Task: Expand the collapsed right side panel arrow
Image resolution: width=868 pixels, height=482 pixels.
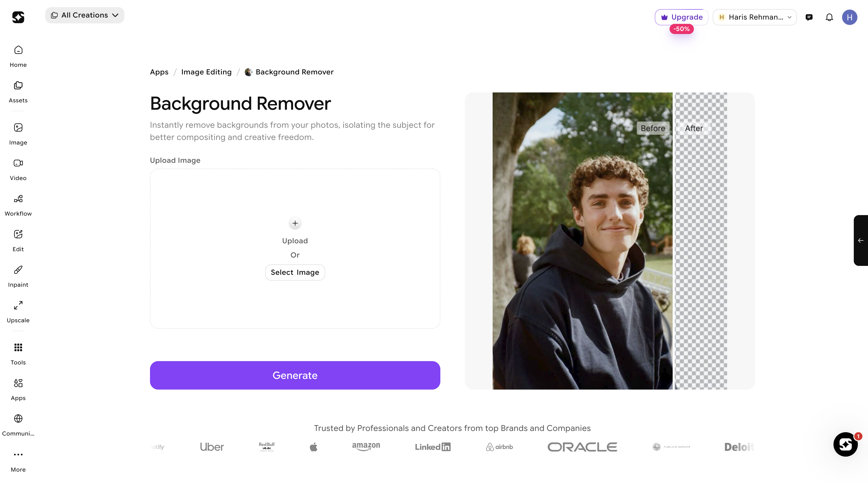Action: point(861,240)
